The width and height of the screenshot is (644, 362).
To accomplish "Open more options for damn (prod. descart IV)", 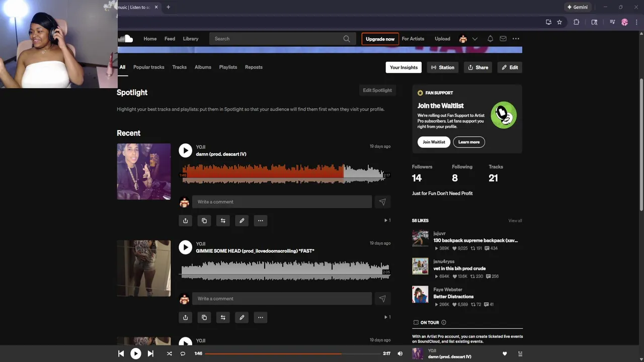I will pos(261,220).
